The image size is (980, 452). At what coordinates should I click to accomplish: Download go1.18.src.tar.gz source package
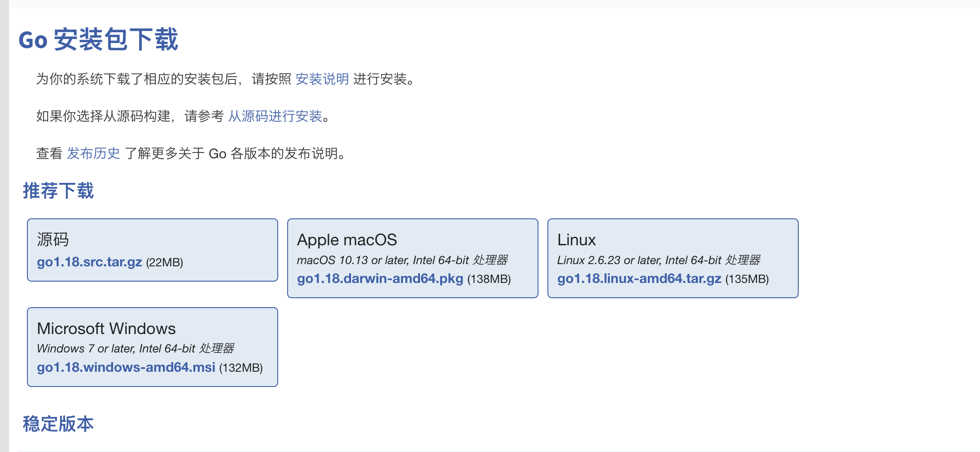89,262
